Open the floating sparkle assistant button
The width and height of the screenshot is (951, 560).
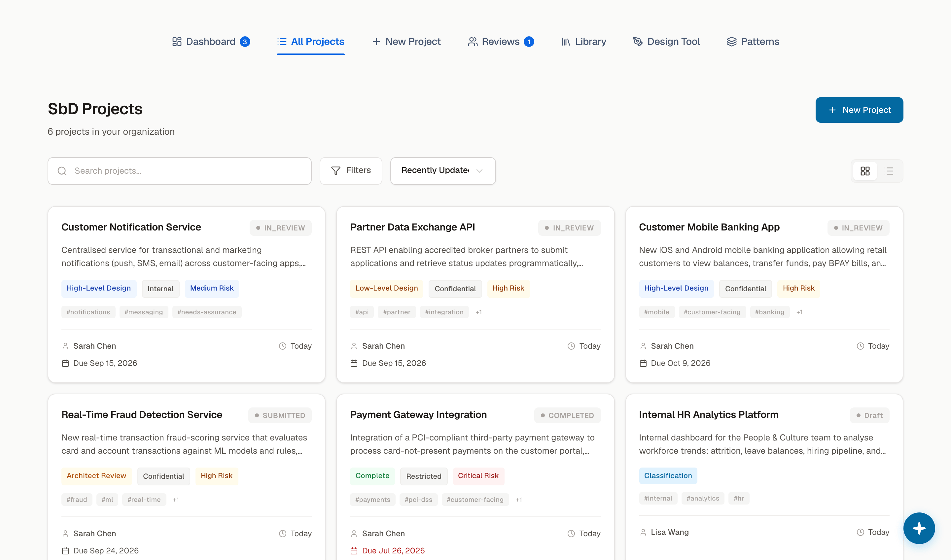click(x=919, y=528)
